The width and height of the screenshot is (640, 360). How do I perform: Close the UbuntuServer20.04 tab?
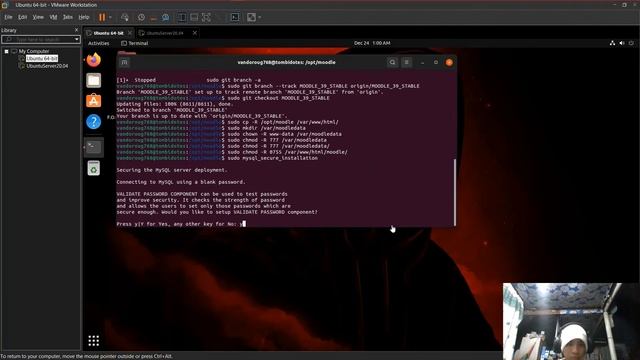195,33
